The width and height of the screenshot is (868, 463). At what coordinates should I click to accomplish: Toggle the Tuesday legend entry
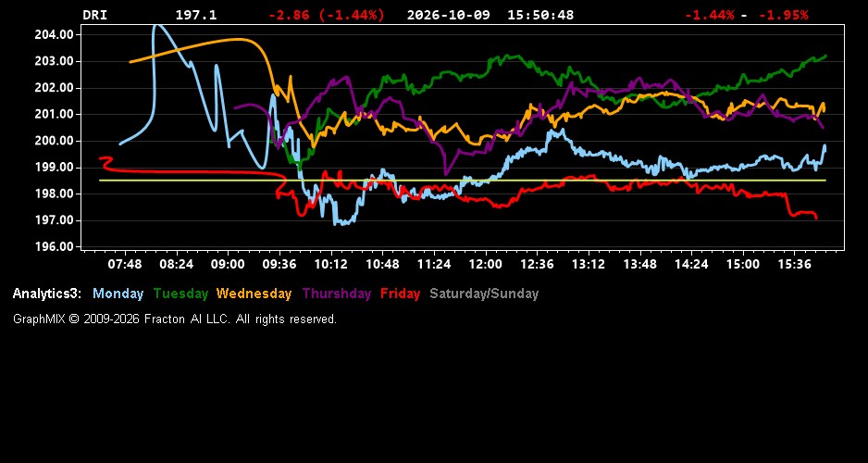click(180, 294)
